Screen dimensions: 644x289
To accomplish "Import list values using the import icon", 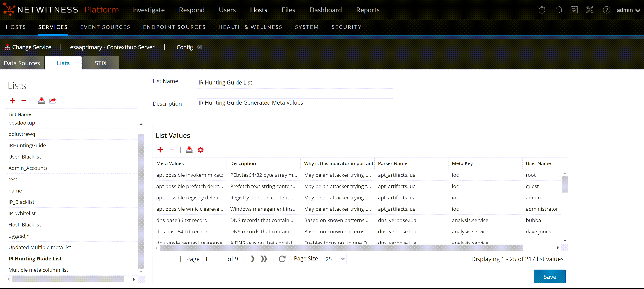I will coord(189,150).
